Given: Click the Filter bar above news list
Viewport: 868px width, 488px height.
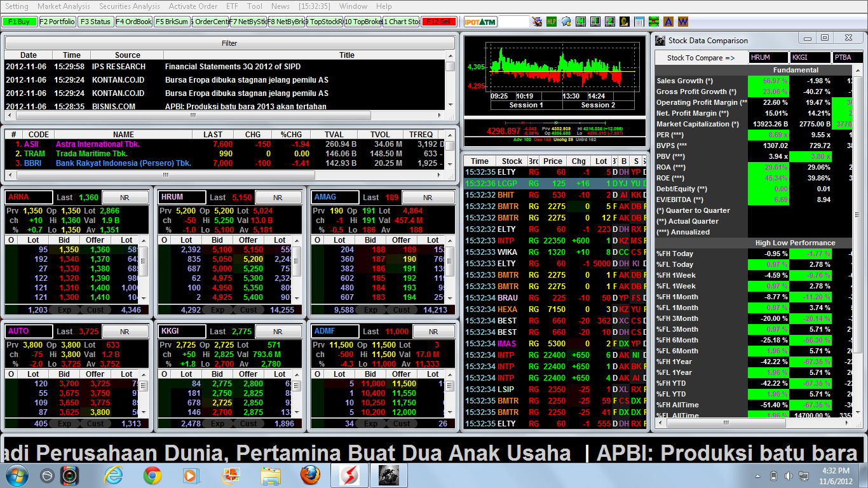Looking at the screenshot, I should (x=229, y=43).
